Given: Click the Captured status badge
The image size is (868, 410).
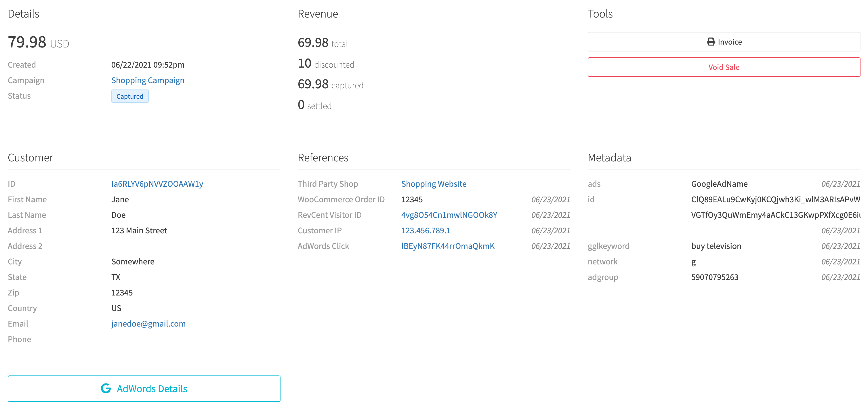Looking at the screenshot, I should click(x=130, y=96).
